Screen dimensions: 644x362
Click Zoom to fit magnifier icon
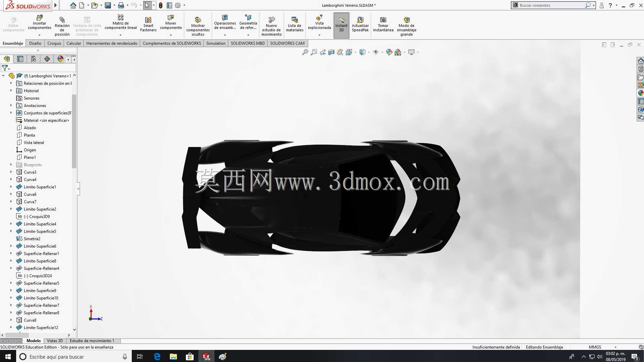coord(305,52)
